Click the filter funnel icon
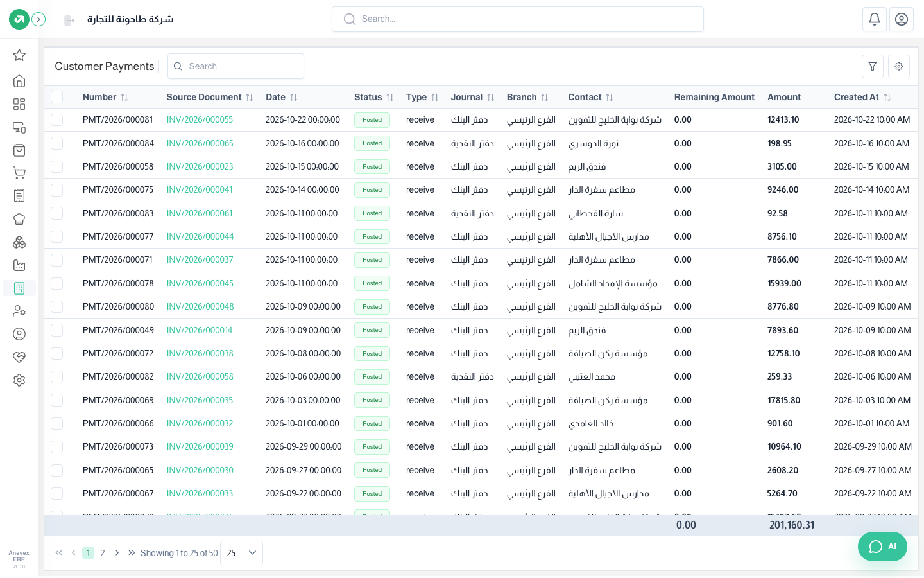Image resolution: width=924 pixels, height=578 pixels. point(873,66)
